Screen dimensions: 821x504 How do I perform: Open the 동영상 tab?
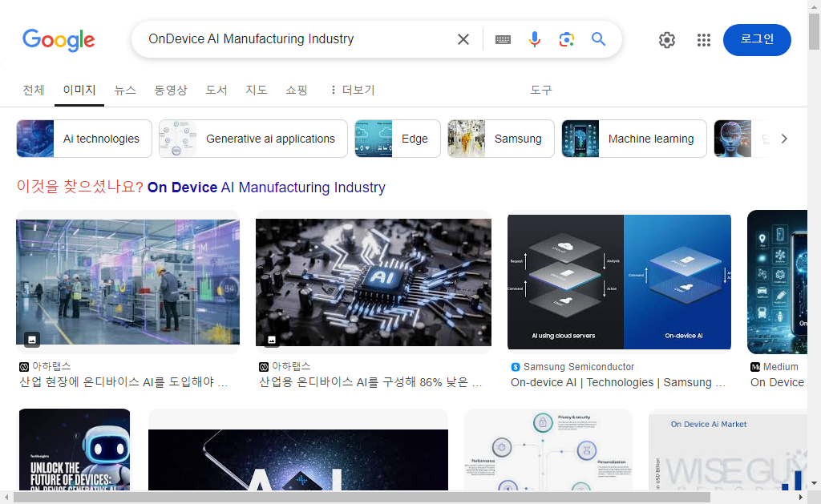171,90
